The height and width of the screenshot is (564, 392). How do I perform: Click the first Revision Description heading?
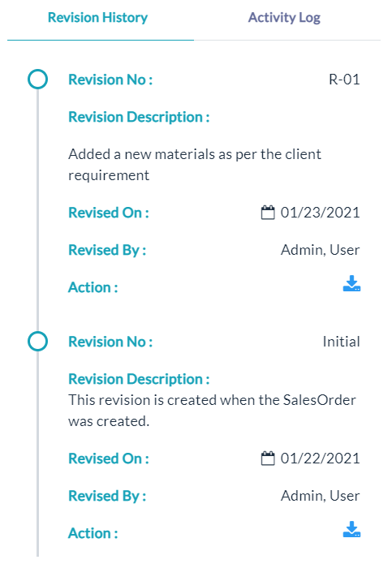(139, 117)
